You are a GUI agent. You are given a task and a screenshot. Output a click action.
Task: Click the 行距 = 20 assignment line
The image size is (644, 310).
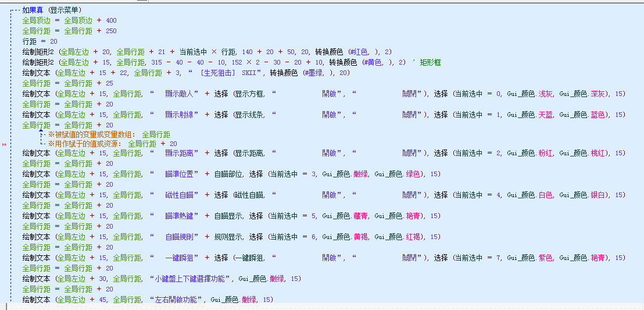(40, 41)
